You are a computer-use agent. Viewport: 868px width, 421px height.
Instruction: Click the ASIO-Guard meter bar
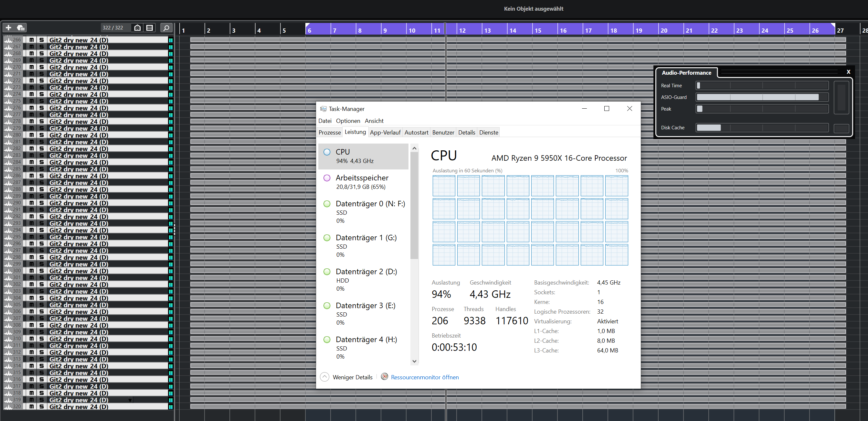point(762,97)
